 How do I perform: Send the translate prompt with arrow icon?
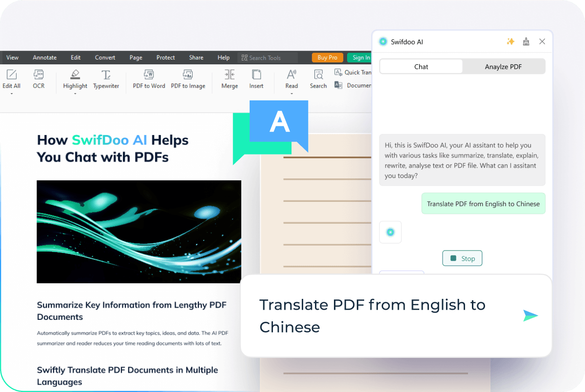[530, 315]
